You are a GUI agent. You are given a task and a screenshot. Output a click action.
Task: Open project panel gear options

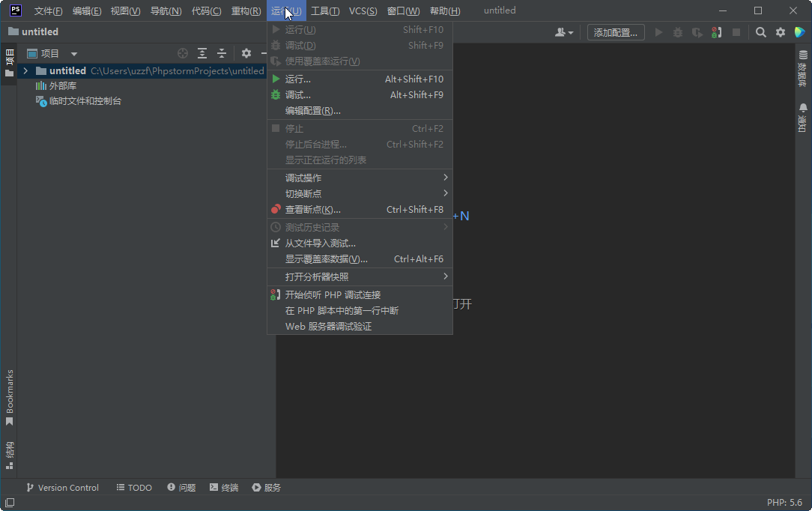(246, 53)
